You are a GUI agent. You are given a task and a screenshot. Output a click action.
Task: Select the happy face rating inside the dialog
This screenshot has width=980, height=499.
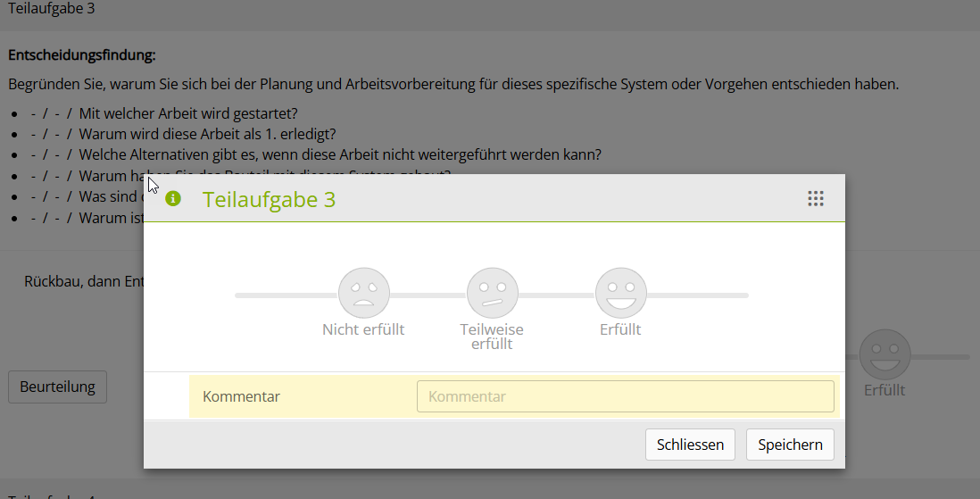click(x=620, y=293)
